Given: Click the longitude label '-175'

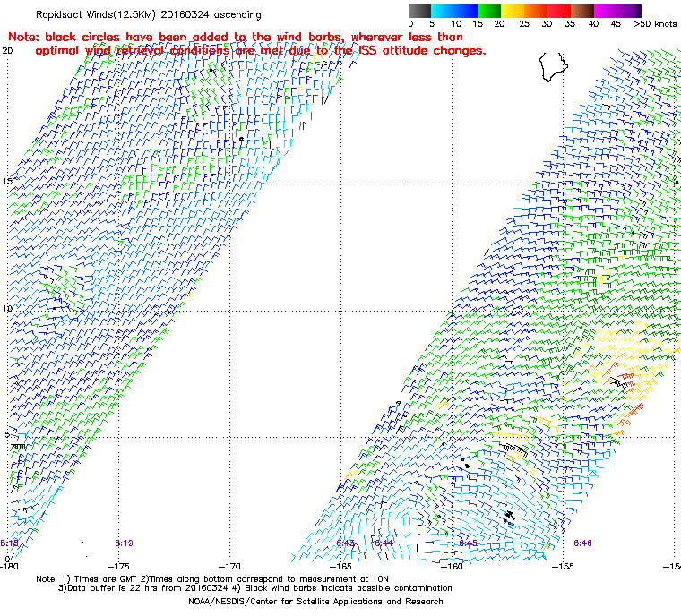Looking at the screenshot, I should 118,566.
